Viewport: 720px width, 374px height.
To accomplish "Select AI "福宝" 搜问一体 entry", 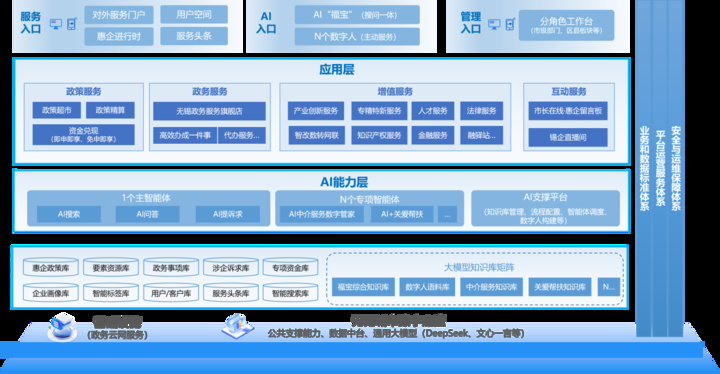I will pyautogui.click(x=357, y=15).
